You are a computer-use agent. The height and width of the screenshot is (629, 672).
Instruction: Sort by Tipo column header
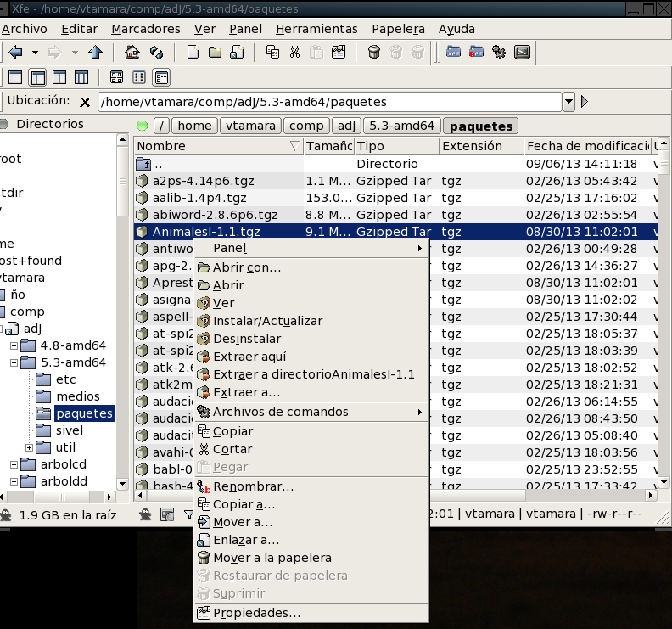pos(396,146)
